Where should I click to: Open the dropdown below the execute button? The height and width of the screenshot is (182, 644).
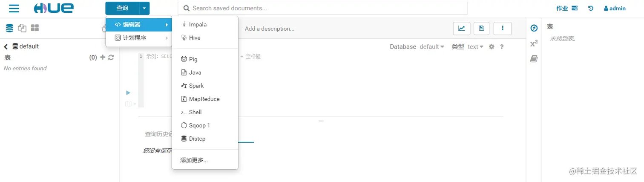[131, 104]
